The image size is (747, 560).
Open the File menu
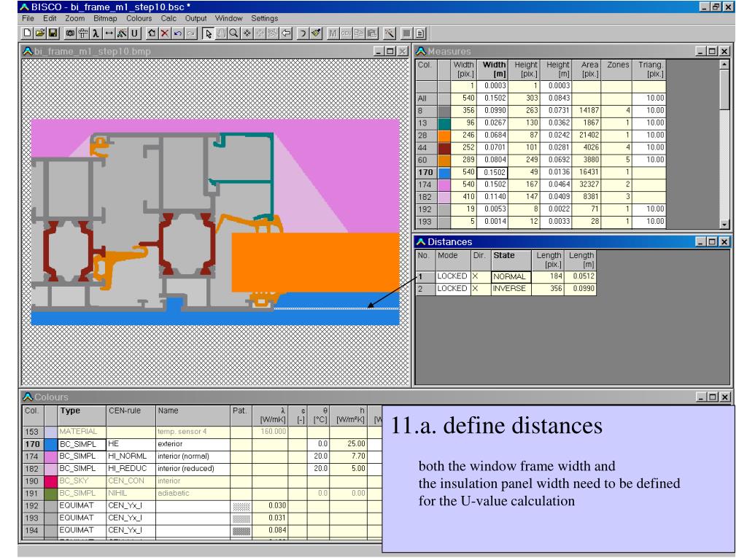[x=28, y=18]
